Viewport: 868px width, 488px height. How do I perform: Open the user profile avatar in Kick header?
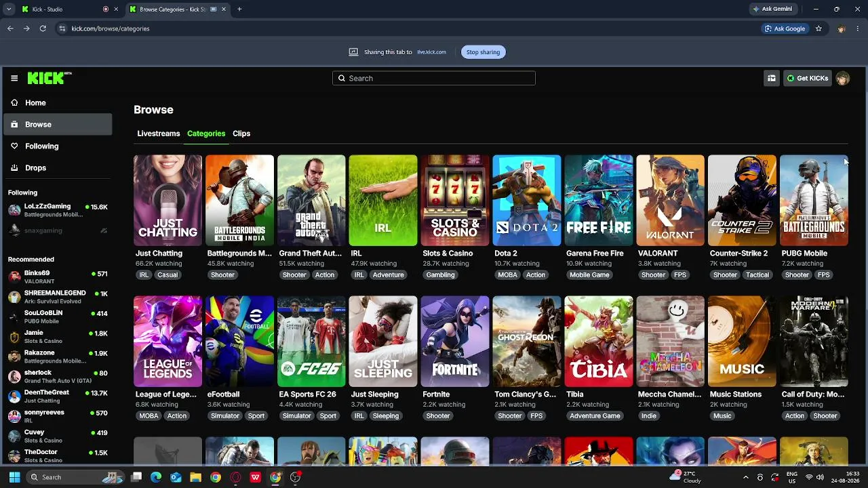(x=843, y=79)
